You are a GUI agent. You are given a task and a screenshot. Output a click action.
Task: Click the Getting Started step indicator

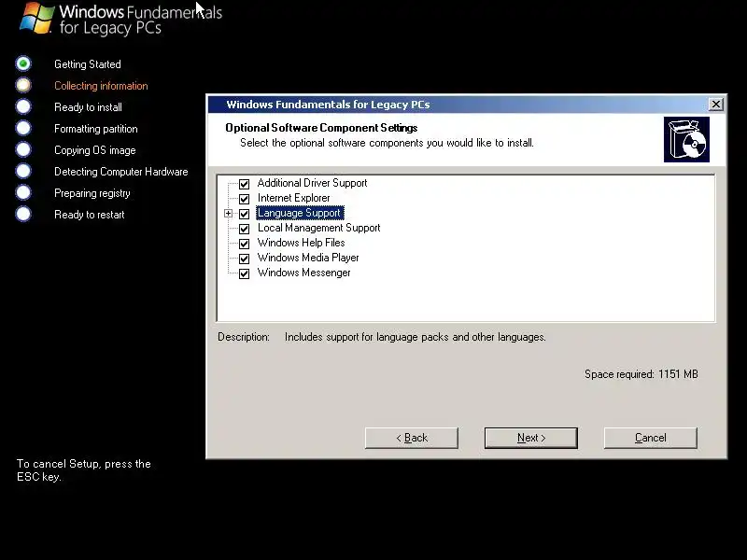pyautogui.click(x=22, y=63)
